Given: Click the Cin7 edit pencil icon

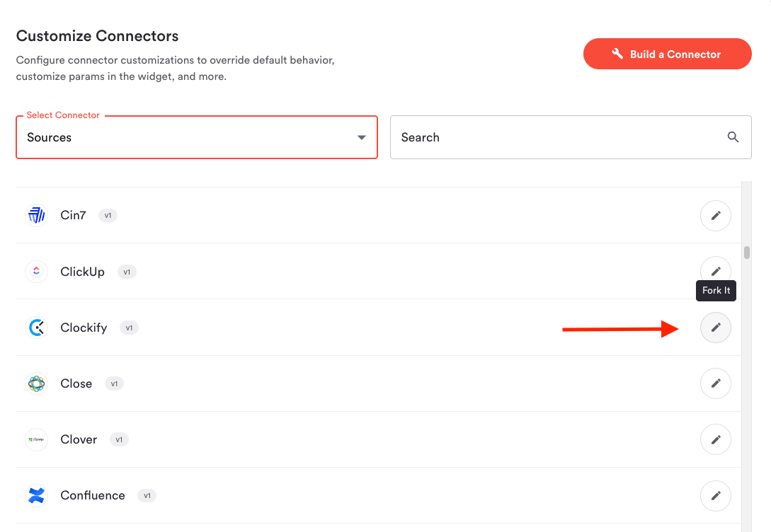Looking at the screenshot, I should tap(716, 216).
